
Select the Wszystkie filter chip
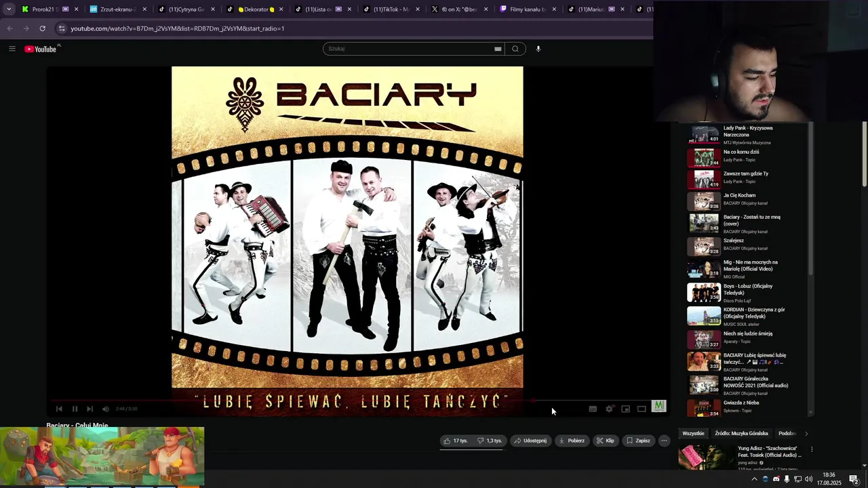[x=693, y=433]
